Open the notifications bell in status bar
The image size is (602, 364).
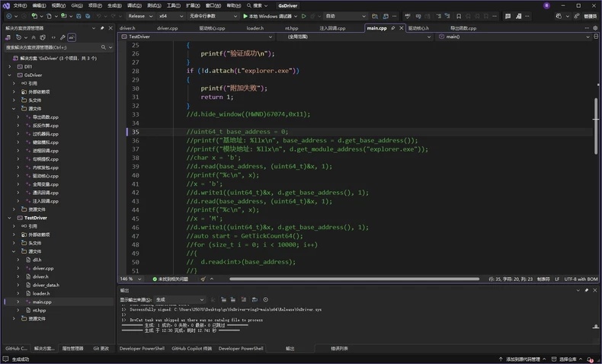[590, 359]
